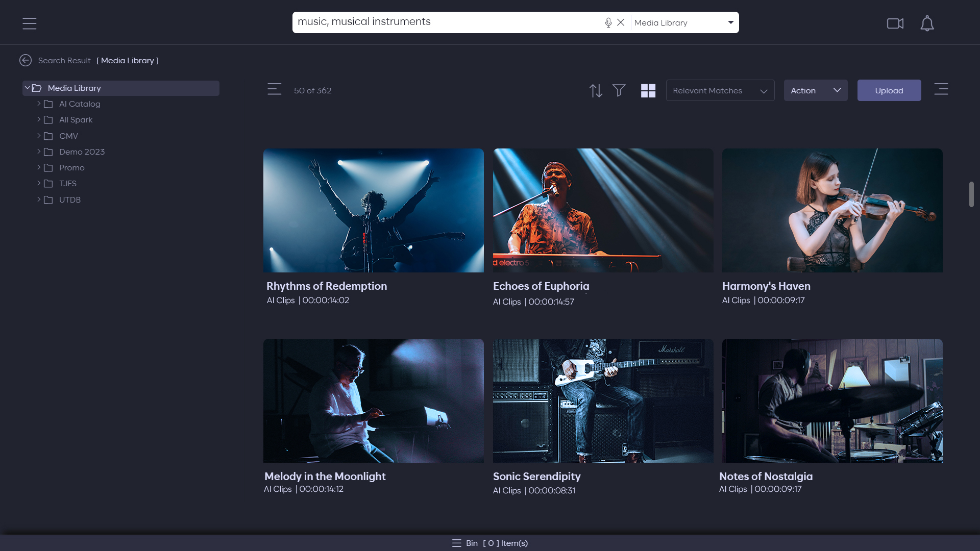
Task: Open the Notes of Nostalgia title
Action: point(766,477)
